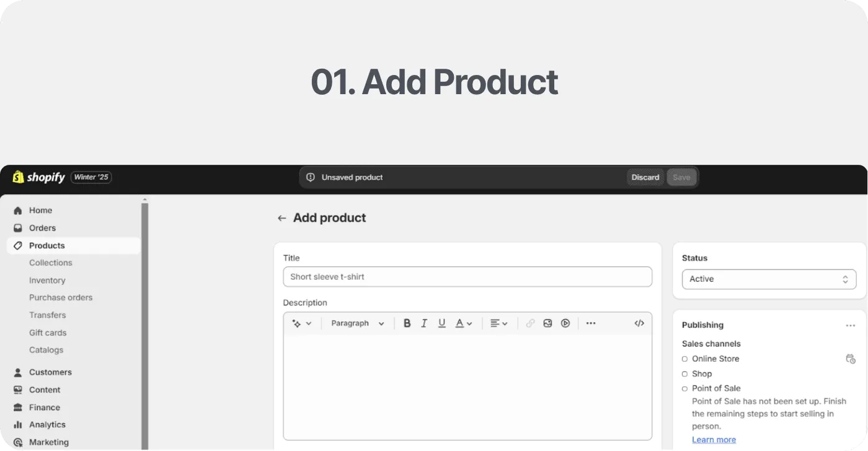Image resolution: width=868 pixels, height=451 pixels.
Task: Enable the Online Store sales channel
Action: [x=684, y=359]
